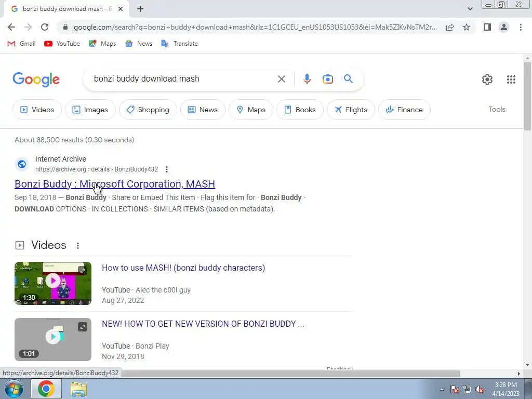The image size is (532, 399).
Task: Open site information lock icon
Action: 65,27
